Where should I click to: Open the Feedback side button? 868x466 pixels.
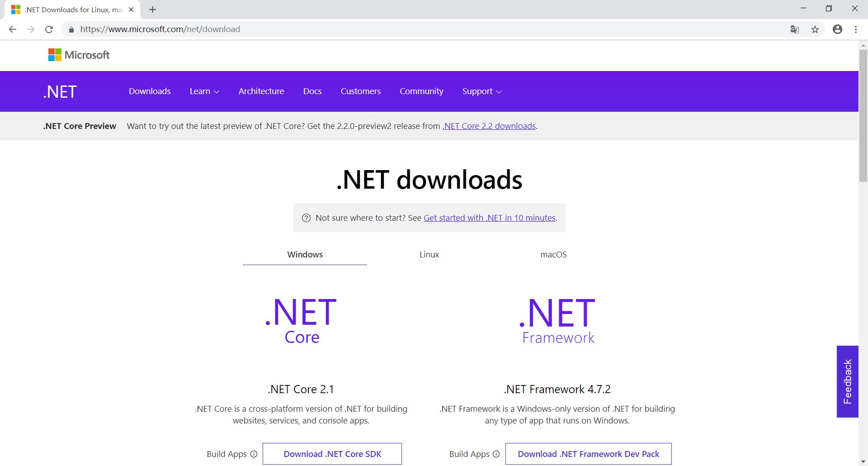tap(847, 381)
